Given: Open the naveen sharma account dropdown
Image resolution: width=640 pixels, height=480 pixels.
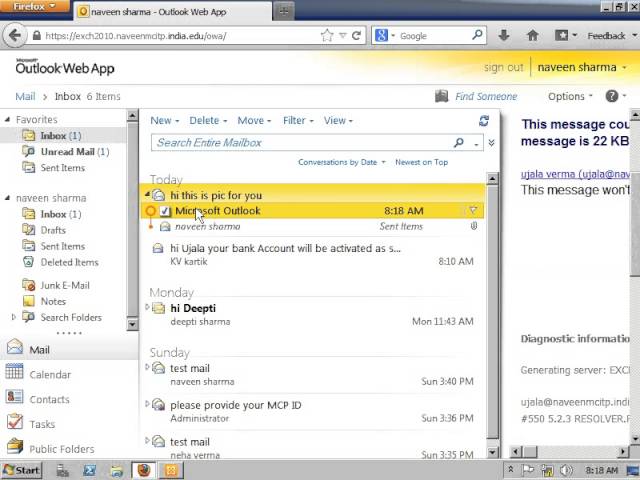Looking at the screenshot, I should [x=582, y=67].
